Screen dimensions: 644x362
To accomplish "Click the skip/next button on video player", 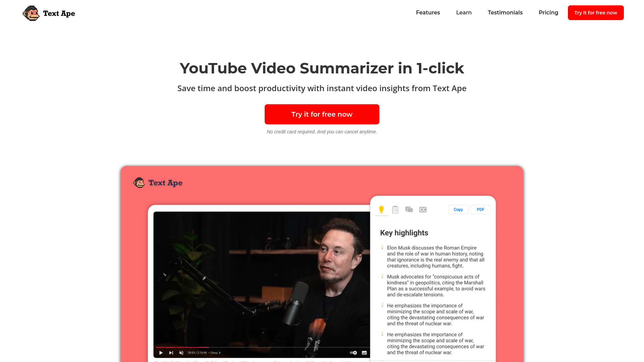I will [x=170, y=352].
